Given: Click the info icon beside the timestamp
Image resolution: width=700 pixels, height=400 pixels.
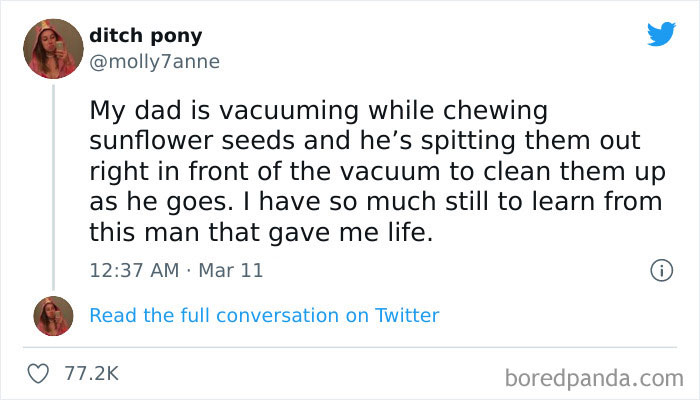Looking at the screenshot, I should [659, 270].
